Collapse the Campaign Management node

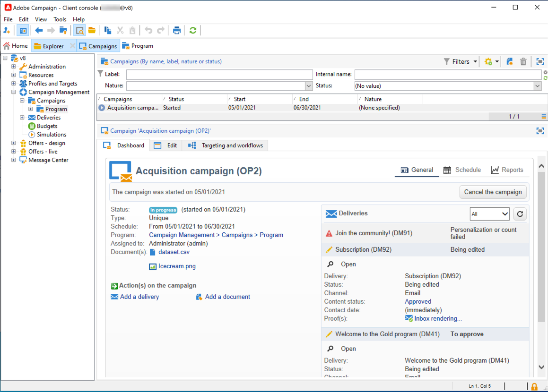[x=13, y=92]
